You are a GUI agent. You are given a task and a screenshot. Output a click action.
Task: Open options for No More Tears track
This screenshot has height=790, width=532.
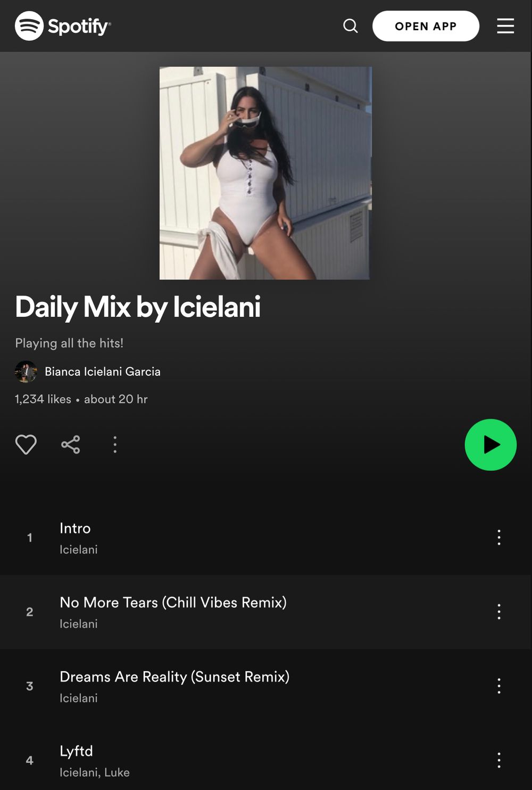tap(499, 612)
